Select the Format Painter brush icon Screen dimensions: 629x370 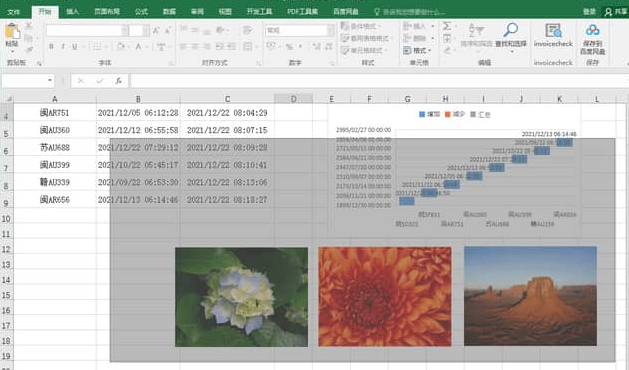(x=29, y=50)
